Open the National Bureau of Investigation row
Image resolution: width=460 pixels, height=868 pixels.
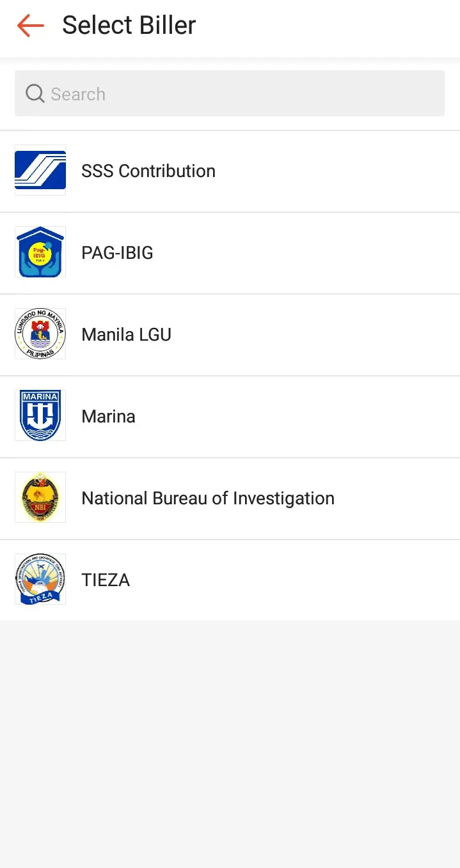coord(207,497)
